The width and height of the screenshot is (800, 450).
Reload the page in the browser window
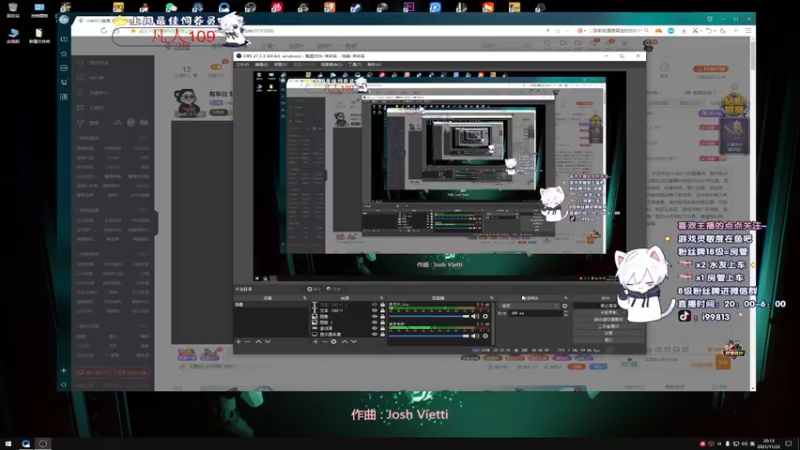[x=104, y=31]
